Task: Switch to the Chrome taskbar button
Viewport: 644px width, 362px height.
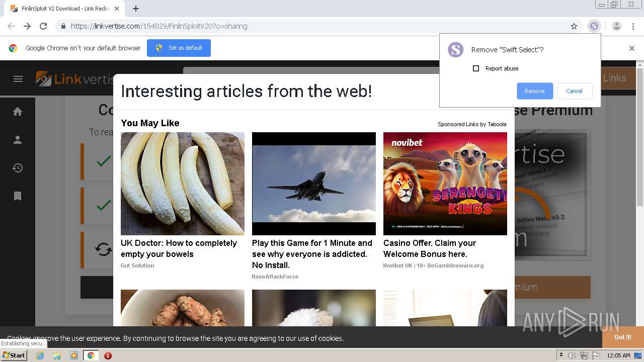Action: point(91,355)
